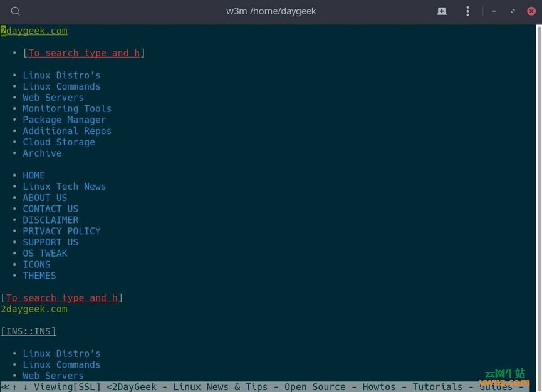Open Monitoring Tools link

point(67,108)
